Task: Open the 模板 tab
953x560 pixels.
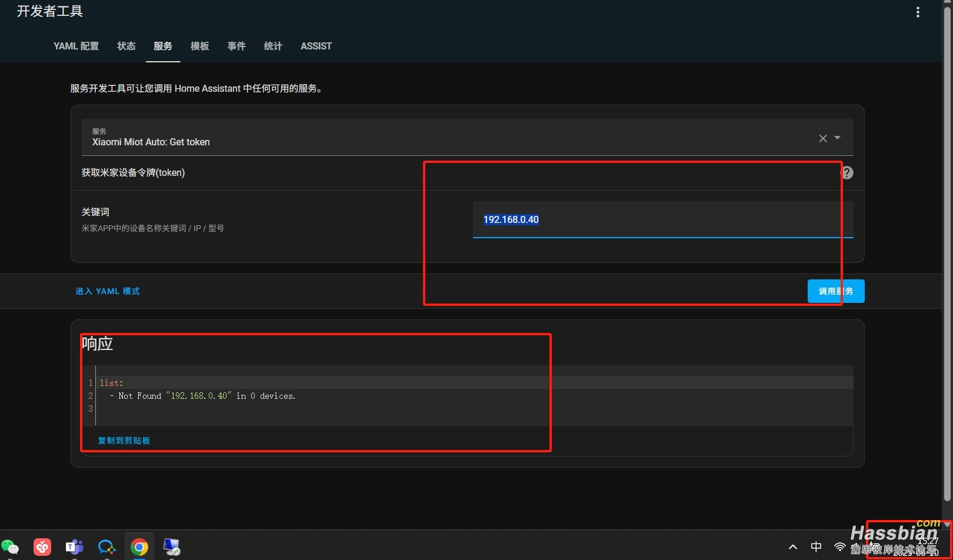Action: click(x=200, y=46)
